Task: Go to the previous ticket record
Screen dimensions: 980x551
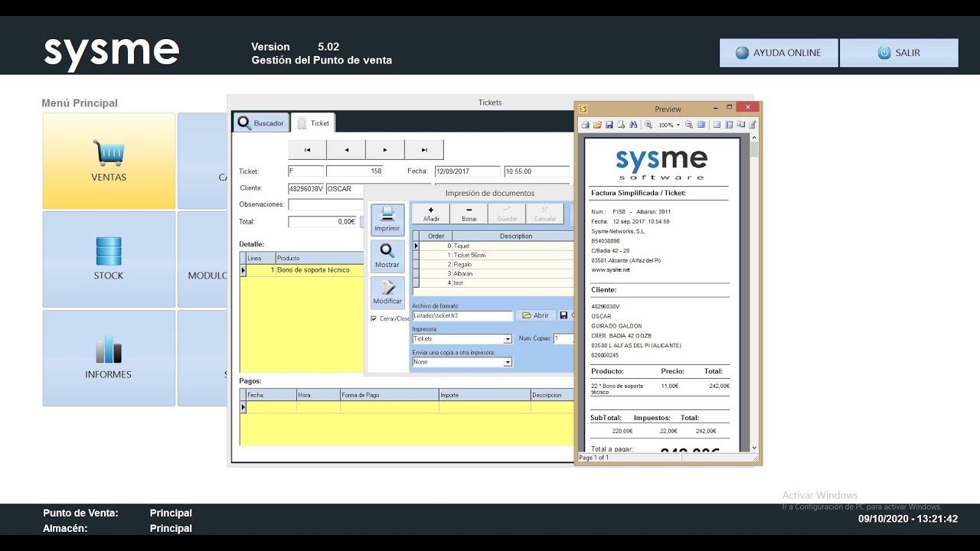Action: click(346, 149)
